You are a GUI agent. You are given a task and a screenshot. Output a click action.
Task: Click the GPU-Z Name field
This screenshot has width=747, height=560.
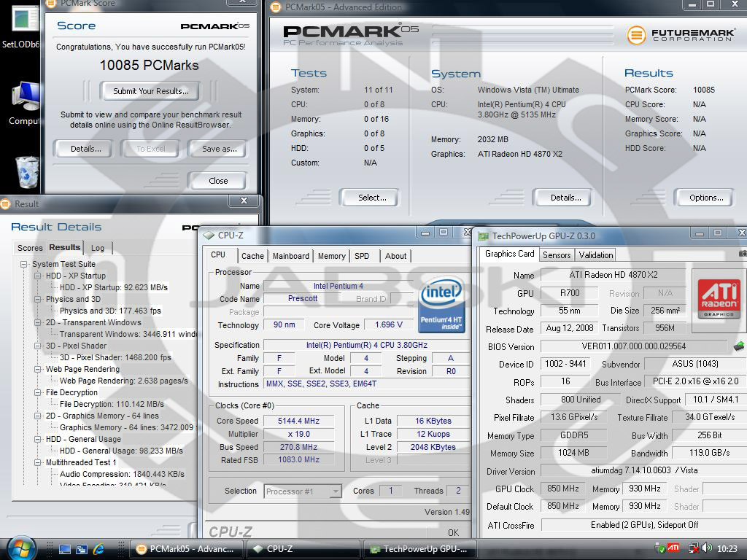pos(613,275)
